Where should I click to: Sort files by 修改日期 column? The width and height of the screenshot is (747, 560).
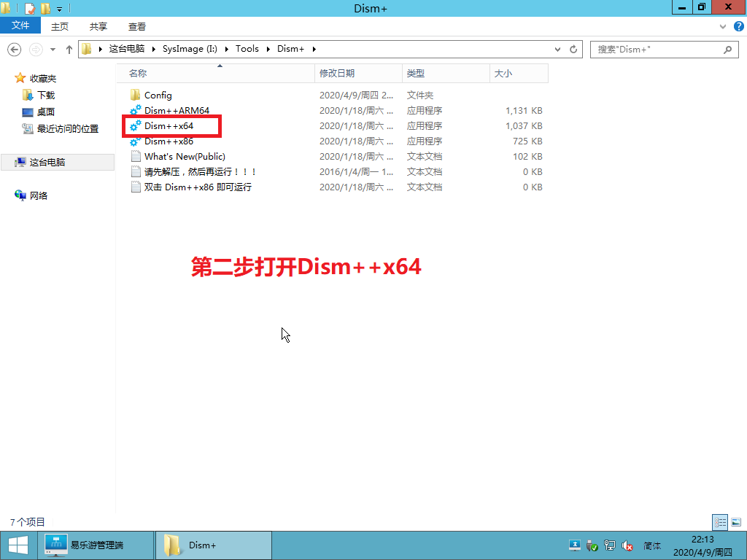358,74
